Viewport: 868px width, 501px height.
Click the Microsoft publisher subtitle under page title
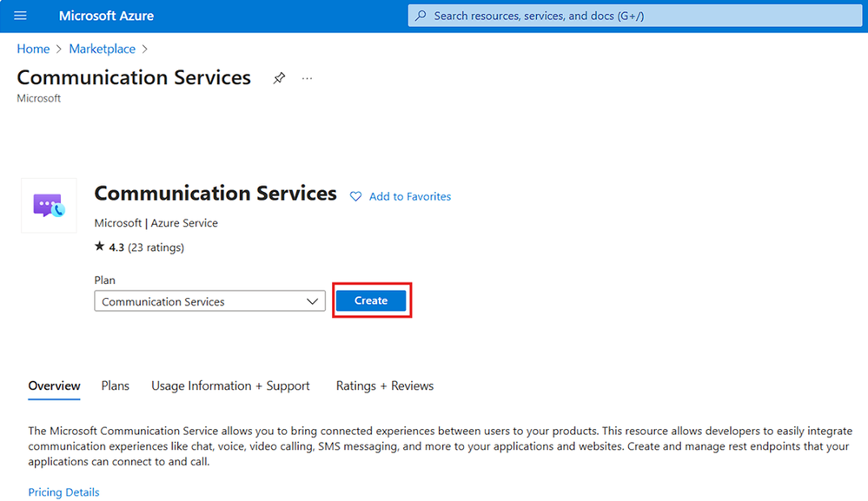[x=39, y=98]
